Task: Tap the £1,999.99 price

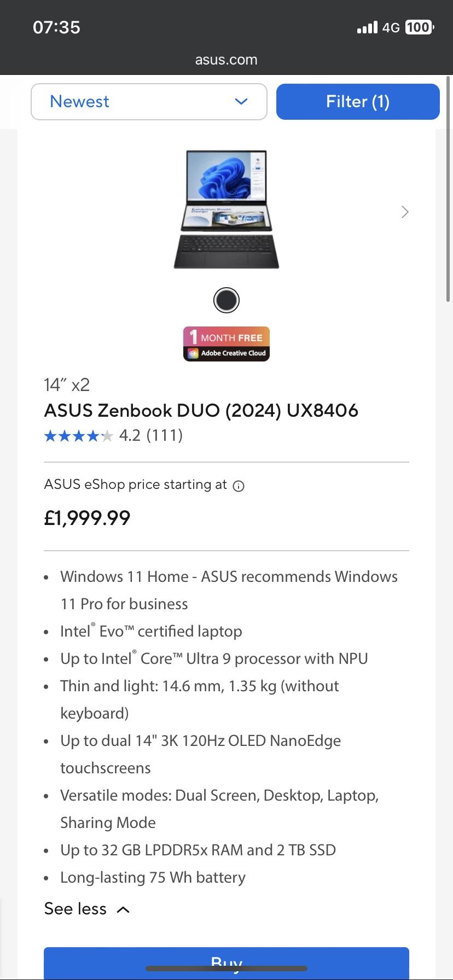Action: pos(88,518)
